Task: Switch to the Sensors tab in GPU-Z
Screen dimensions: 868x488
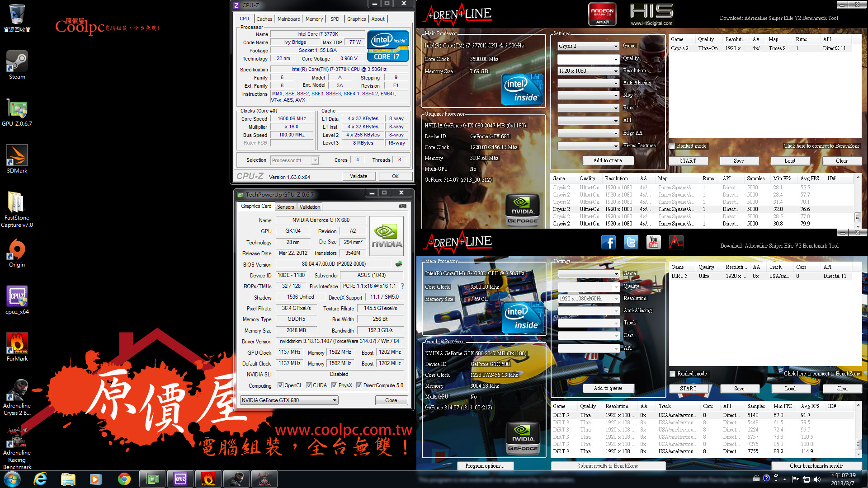Action: 285,207
